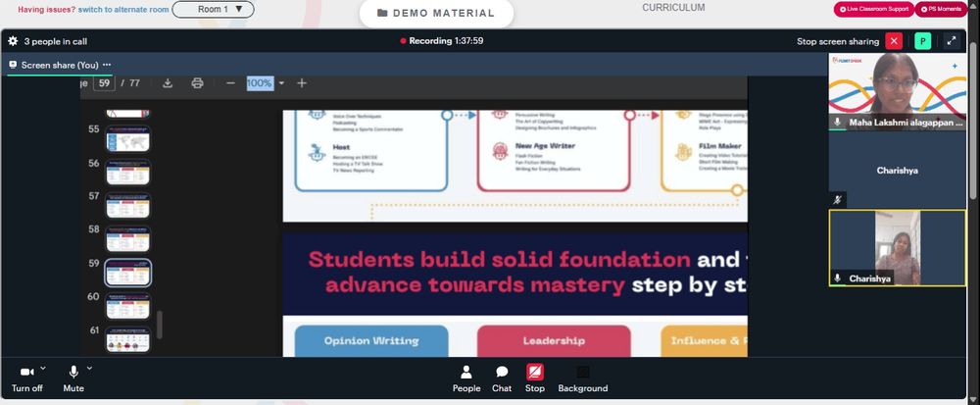The image size is (980, 405).
Task: Select page 61 thumbnail
Action: point(128,339)
